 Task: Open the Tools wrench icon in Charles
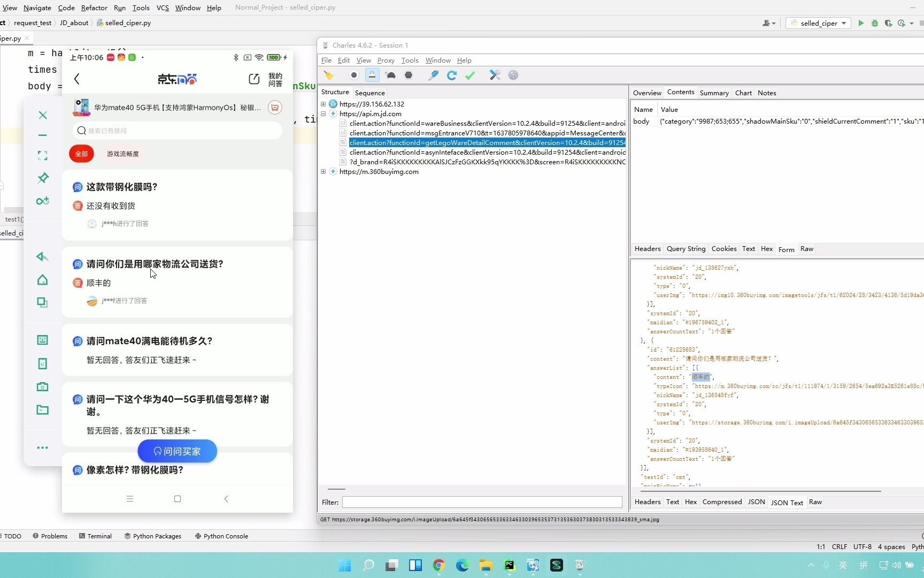tap(495, 75)
